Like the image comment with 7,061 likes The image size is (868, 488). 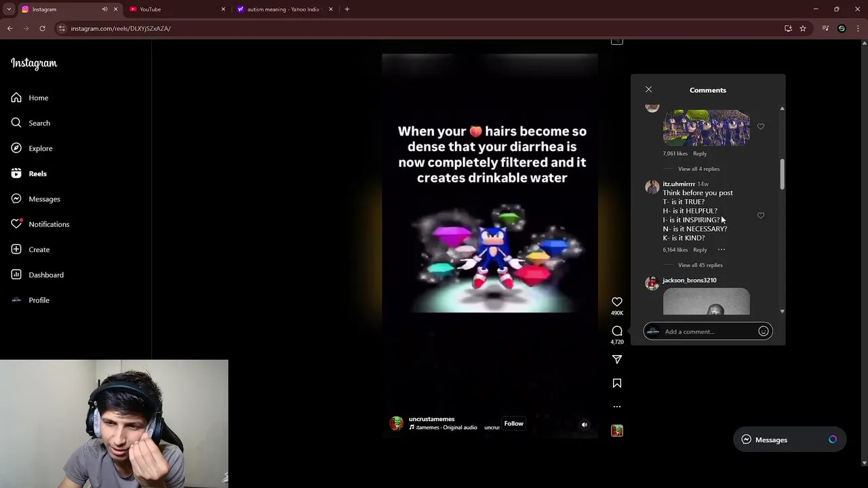pyautogui.click(x=761, y=127)
